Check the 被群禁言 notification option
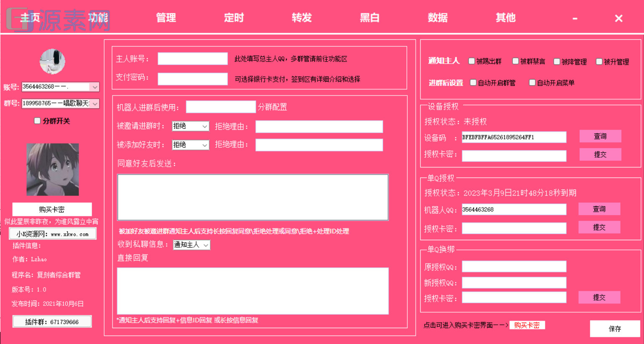 click(x=515, y=61)
